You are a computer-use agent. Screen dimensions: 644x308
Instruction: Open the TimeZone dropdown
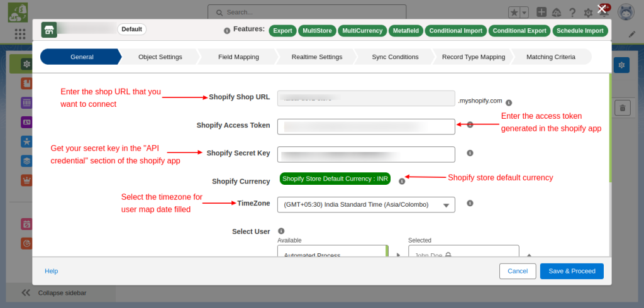(x=366, y=204)
